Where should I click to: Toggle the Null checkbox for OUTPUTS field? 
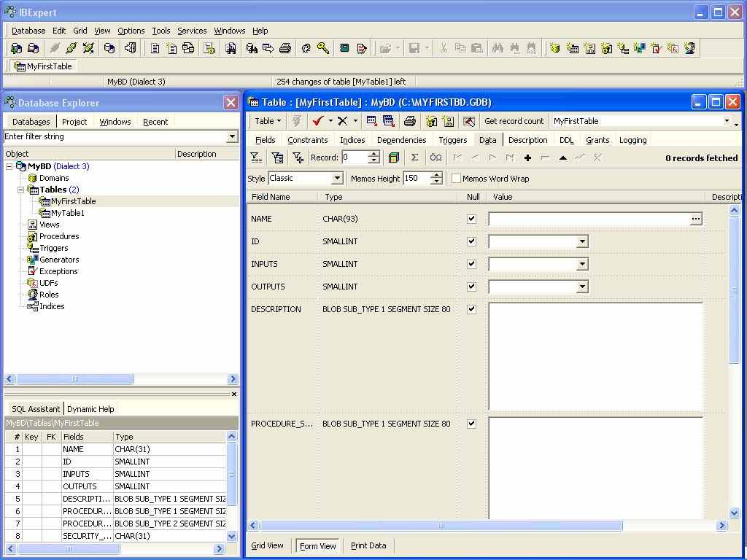coord(472,287)
